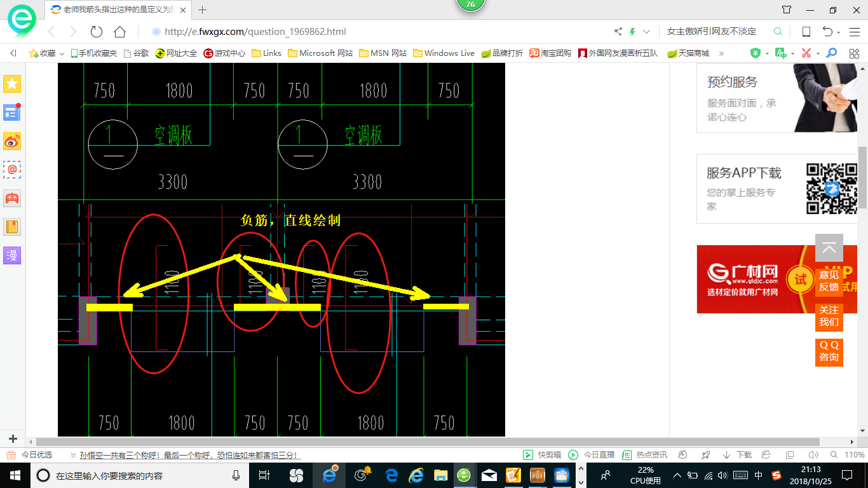Add sidebar app with plus icon

(13, 438)
